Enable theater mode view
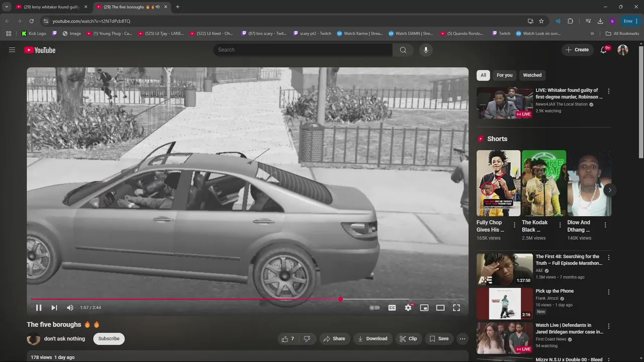644x362 pixels. pos(440,308)
